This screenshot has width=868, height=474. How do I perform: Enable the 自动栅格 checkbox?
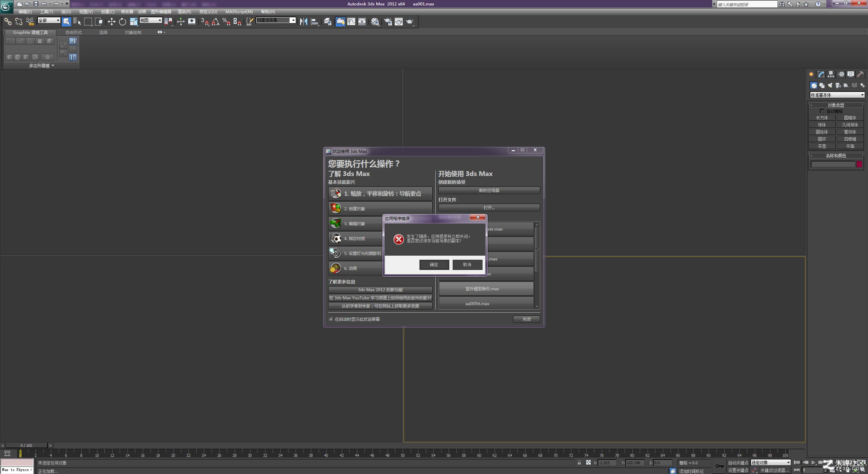(x=822, y=111)
